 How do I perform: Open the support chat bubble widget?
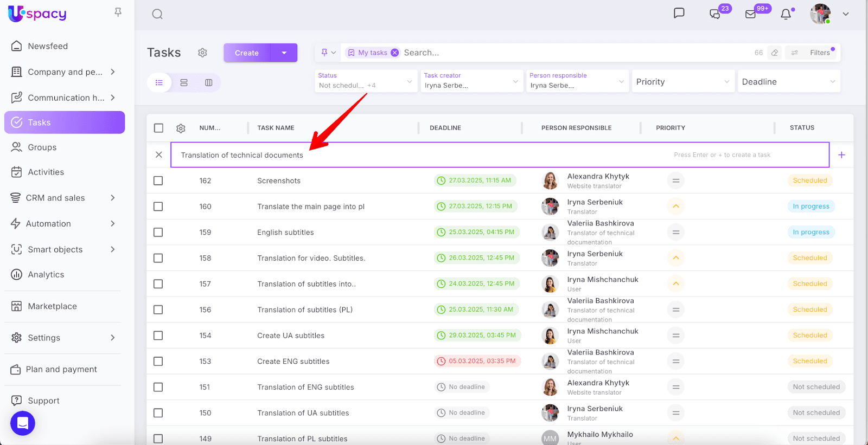[23, 423]
